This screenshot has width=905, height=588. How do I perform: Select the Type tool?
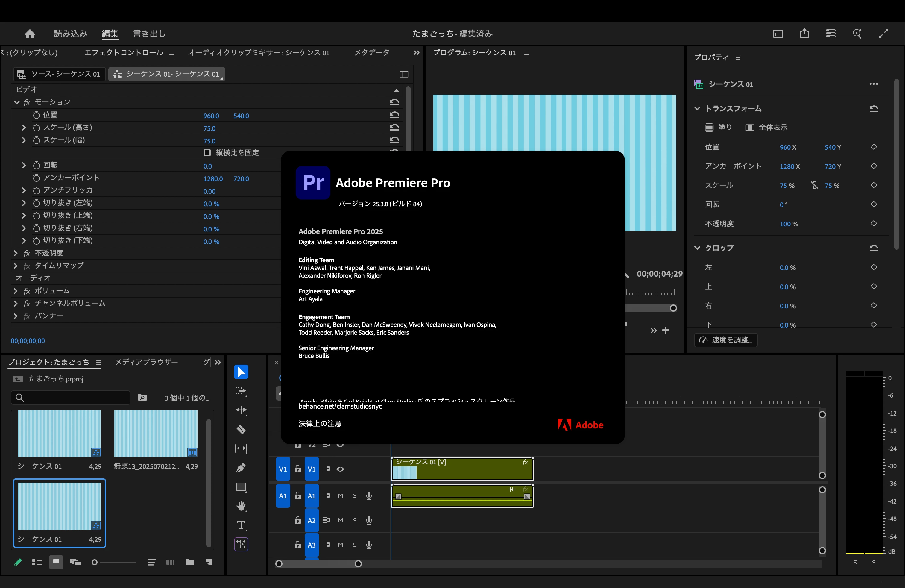point(241,525)
